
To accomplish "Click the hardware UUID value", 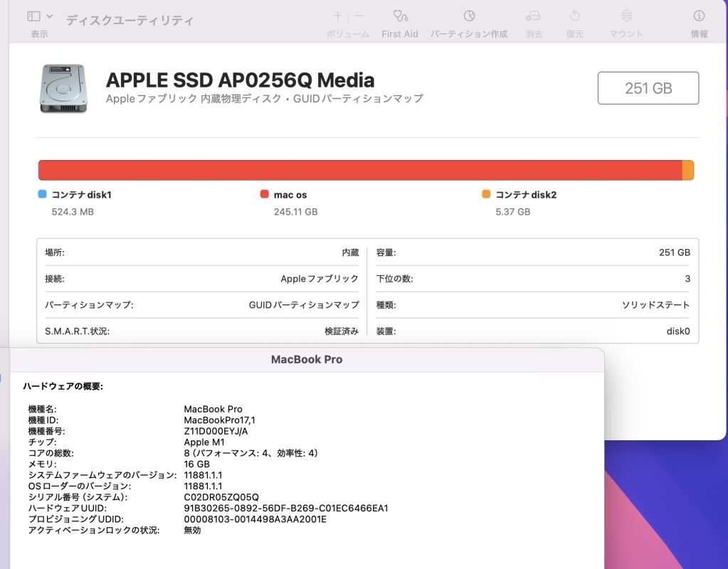I will tap(286, 509).
